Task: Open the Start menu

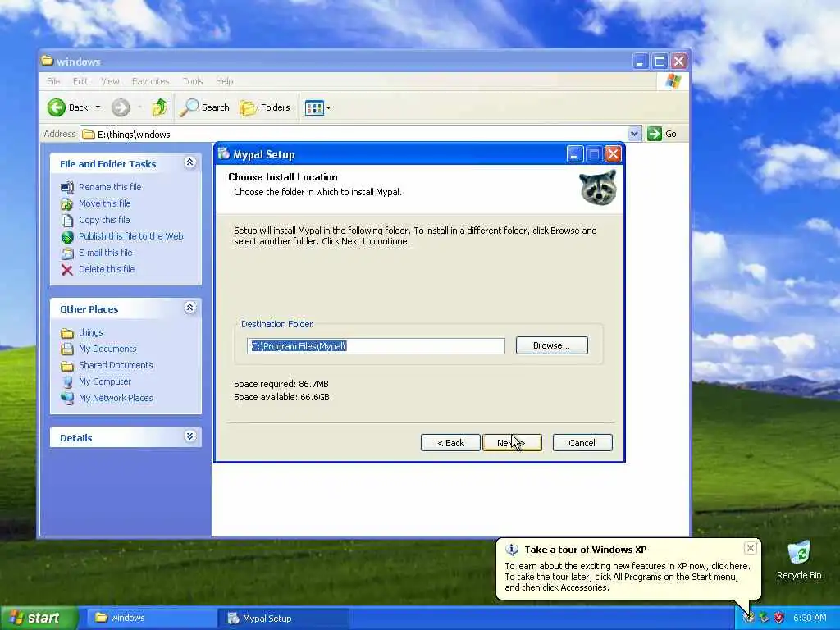Action: [39, 618]
